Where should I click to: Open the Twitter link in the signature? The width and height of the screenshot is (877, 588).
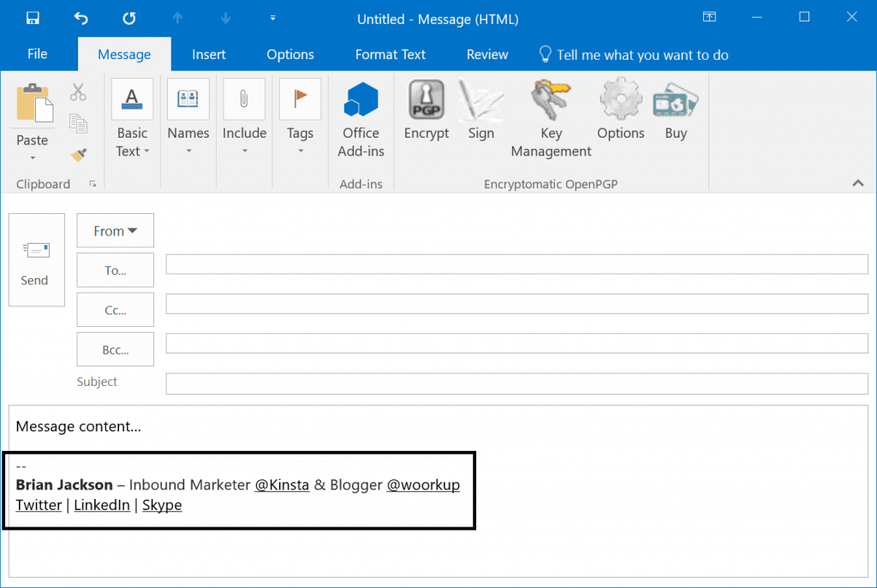click(39, 505)
